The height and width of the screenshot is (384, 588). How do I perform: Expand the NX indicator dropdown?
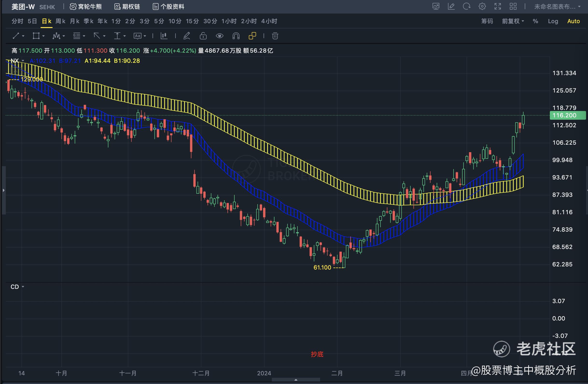23,61
